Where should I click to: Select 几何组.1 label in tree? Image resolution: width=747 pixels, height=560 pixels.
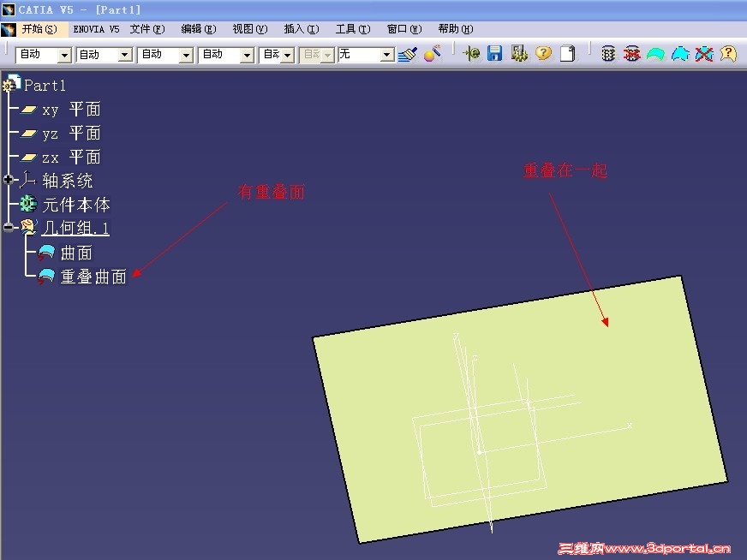(75, 228)
